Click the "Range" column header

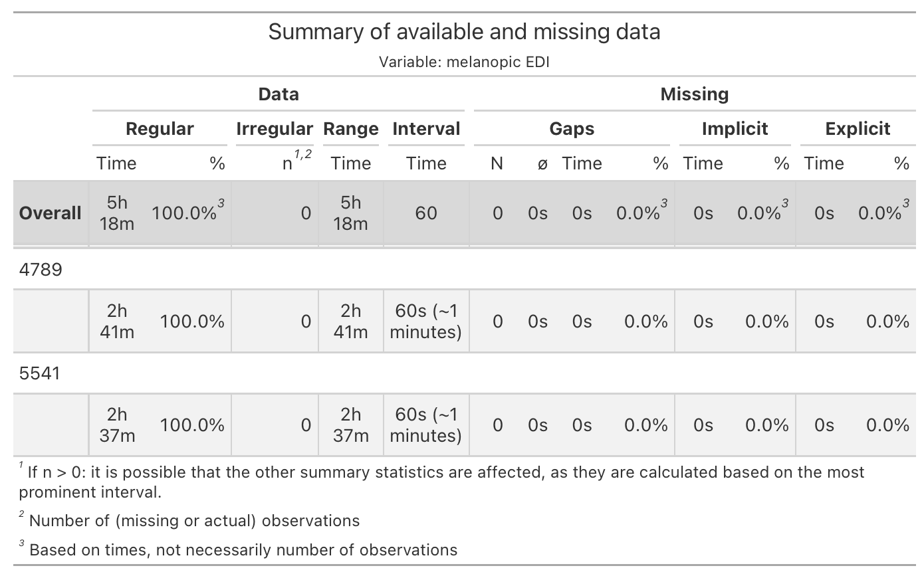point(350,129)
